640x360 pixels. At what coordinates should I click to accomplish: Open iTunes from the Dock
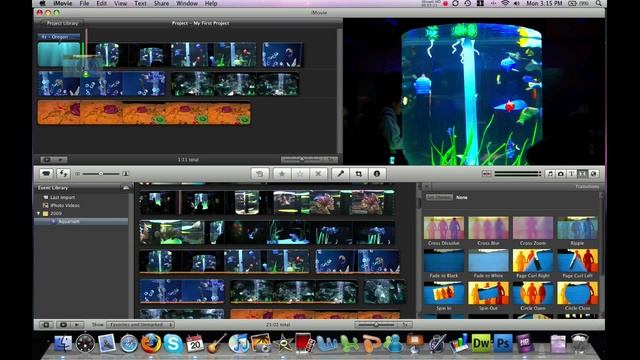(x=239, y=343)
